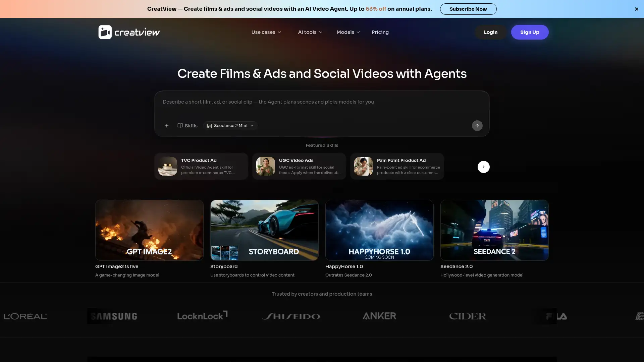Click the plus attachment icon in prompt box
644x362 pixels.
167,126
